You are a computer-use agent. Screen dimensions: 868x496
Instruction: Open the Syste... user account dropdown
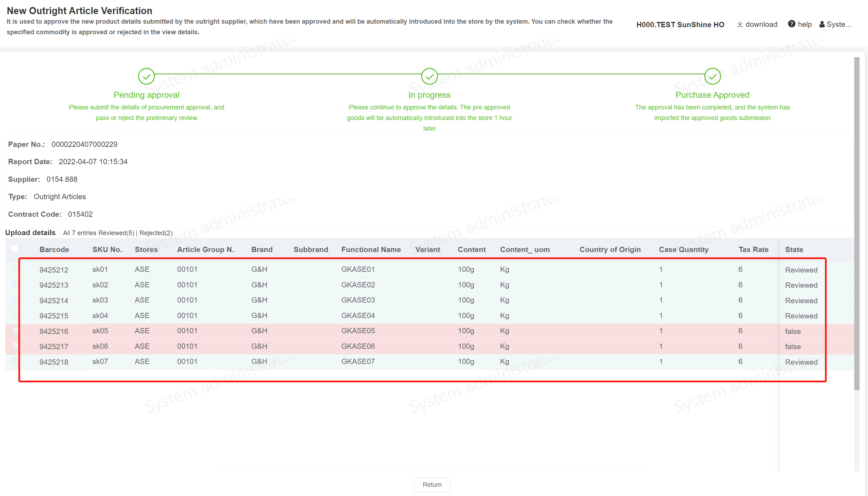pos(839,24)
